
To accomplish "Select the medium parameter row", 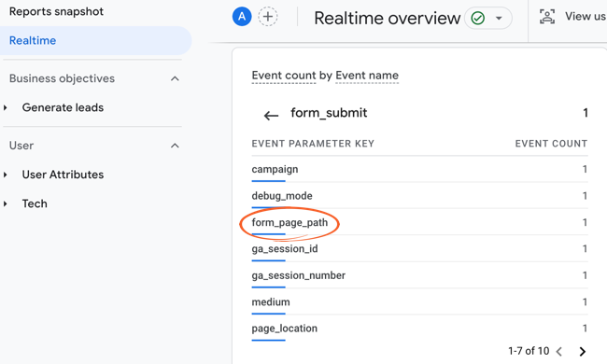I will [x=419, y=302].
